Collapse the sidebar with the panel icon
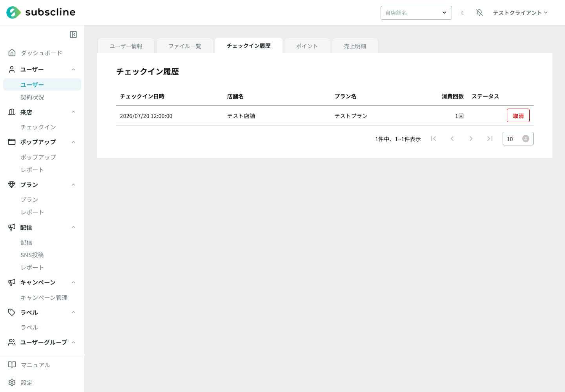This screenshot has height=392, width=565. click(73, 34)
